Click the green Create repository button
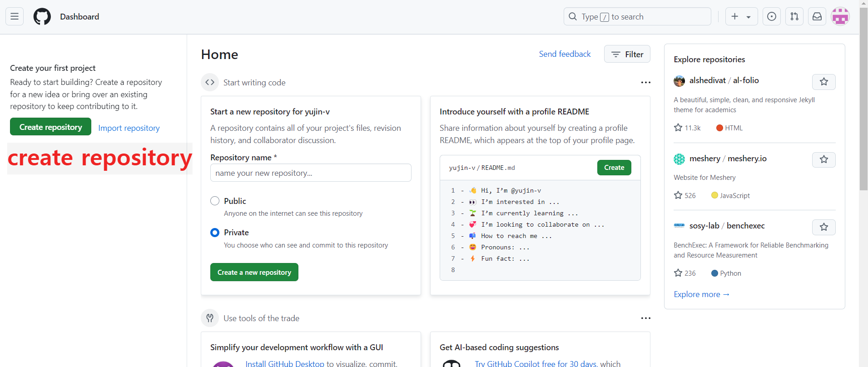This screenshot has height=367, width=868. coord(50,127)
